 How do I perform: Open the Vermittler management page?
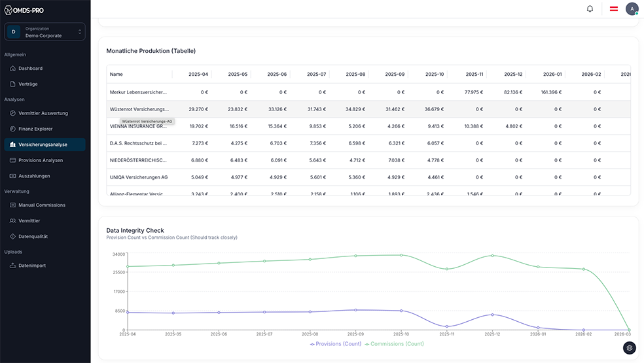coord(45,220)
